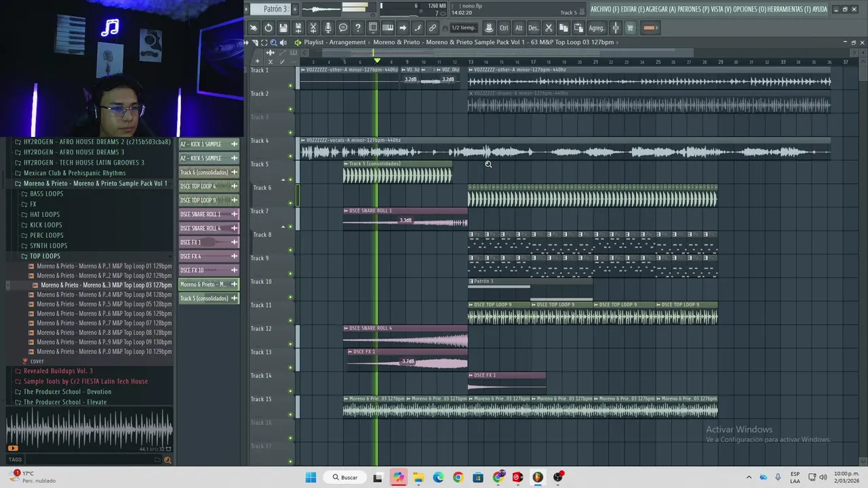The height and width of the screenshot is (488, 868).
Task: Click the brush icon in the toolbar
Action: coord(417,28)
